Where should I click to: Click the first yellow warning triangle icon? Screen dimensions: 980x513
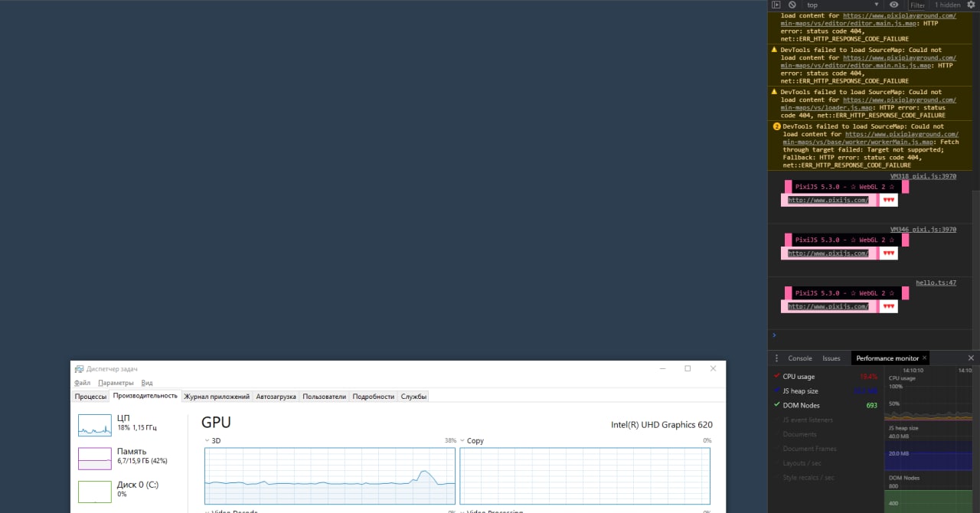coord(774,50)
